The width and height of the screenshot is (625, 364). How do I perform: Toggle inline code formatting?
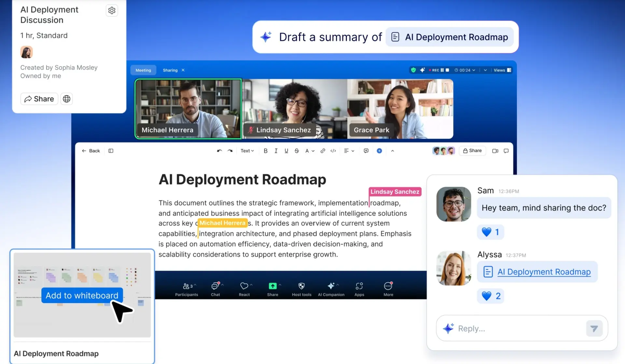coord(333,151)
